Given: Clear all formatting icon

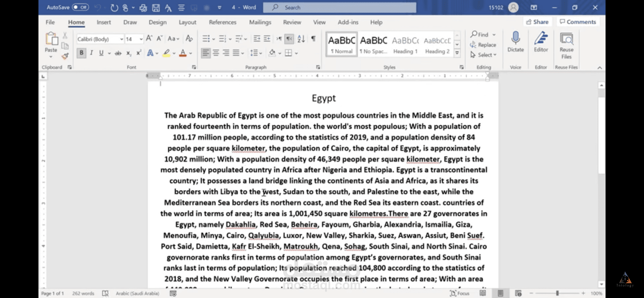Looking at the screenshot, I should point(189,39).
